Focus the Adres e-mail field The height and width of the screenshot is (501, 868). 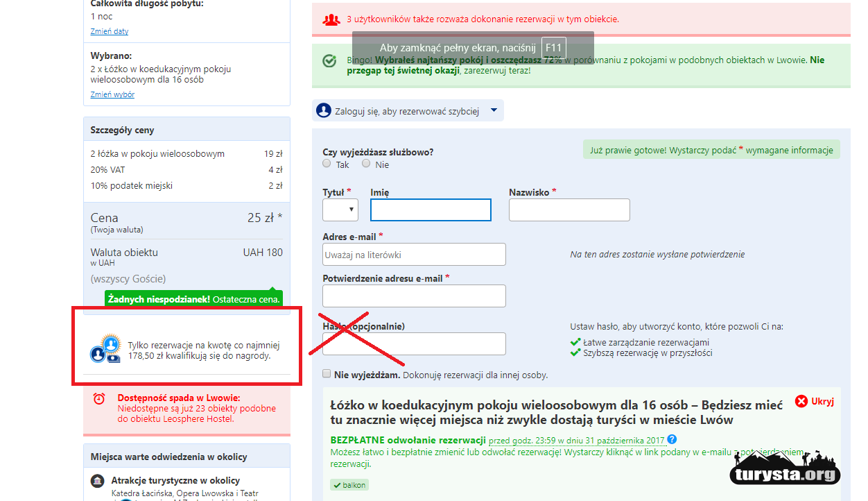[414, 255]
